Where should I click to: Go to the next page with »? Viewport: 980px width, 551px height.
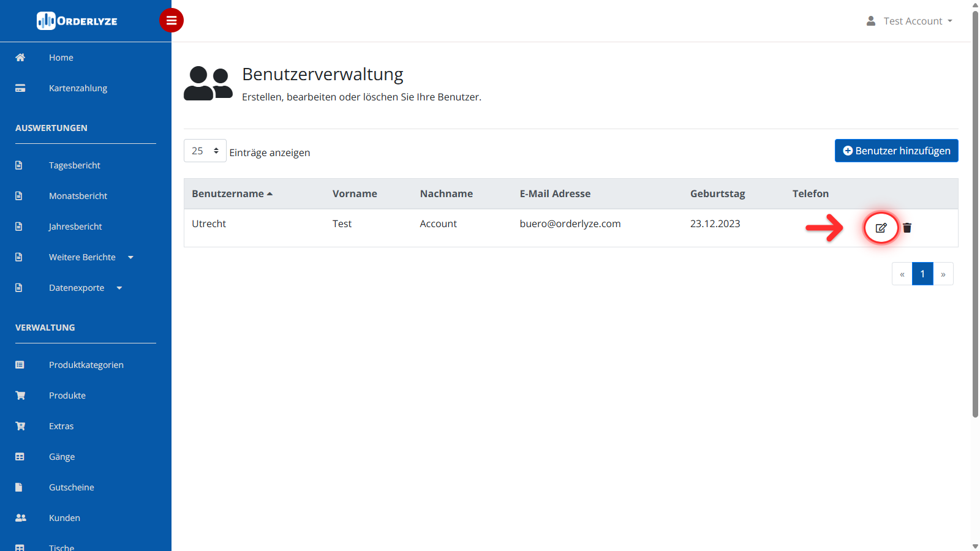(x=943, y=274)
